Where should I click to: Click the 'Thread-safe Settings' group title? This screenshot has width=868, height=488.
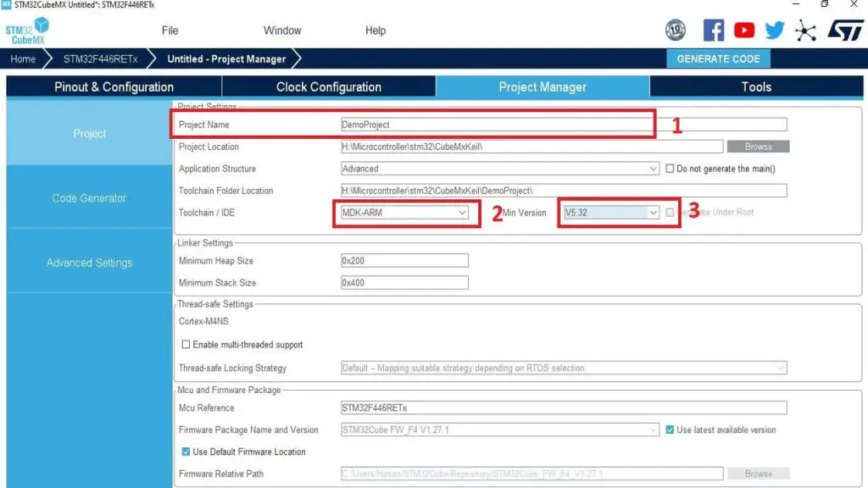[x=214, y=304]
